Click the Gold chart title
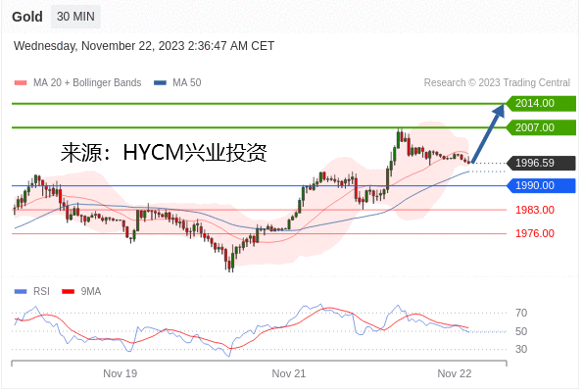The width and height of the screenshot is (582, 392). tap(27, 17)
